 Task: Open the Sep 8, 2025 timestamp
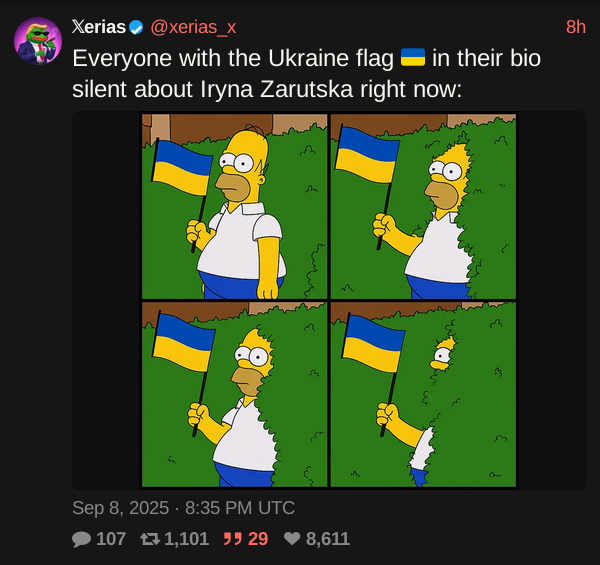pos(183,508)
